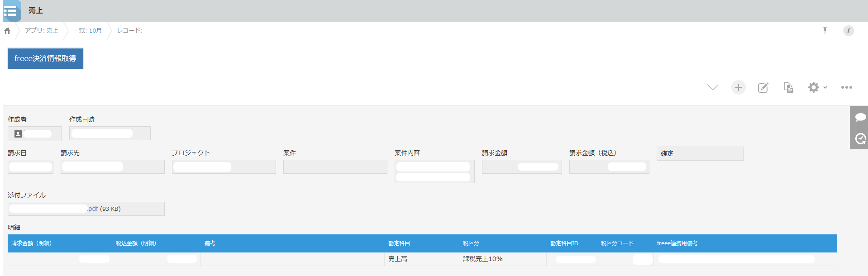Select the 課税売上10% cell in the table
Image resolution: width=868 pixels, height=276 pixels.
tap(482, 259)
